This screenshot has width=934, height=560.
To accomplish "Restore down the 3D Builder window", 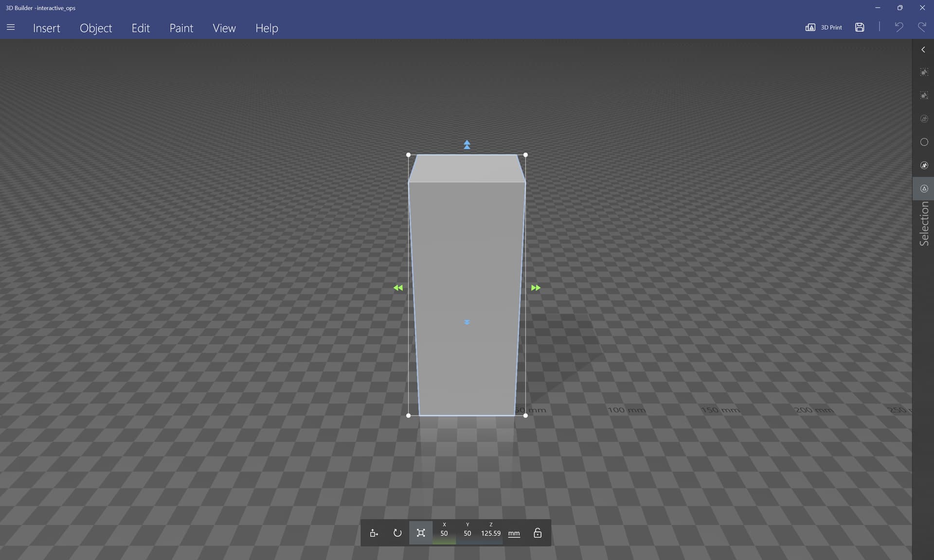I will 900,8.
